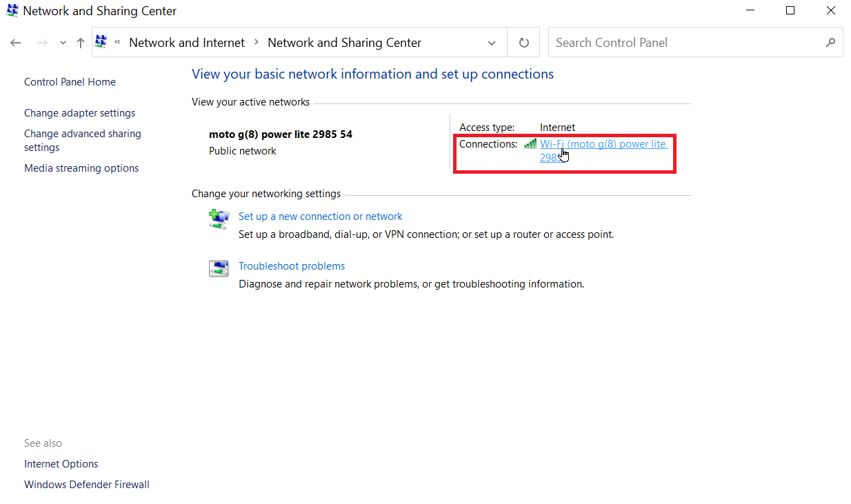Refresh the Network and Sharing Center page
The image size is (851, 504).
click(x=524, y=43)
